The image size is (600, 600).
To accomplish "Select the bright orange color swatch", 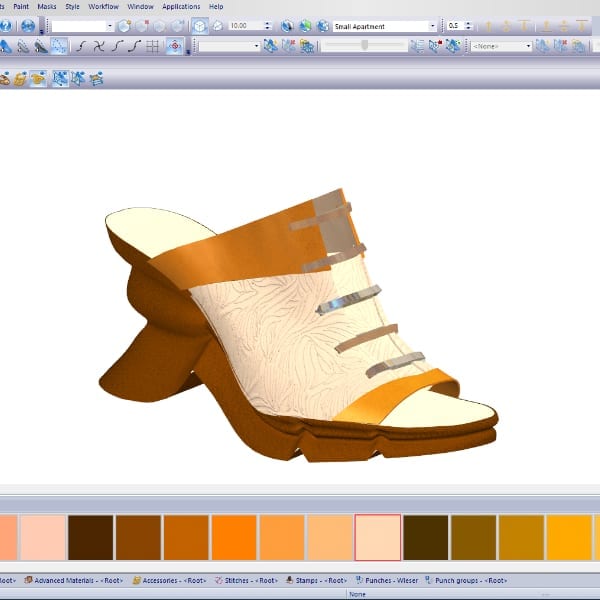I will point(235,537).
